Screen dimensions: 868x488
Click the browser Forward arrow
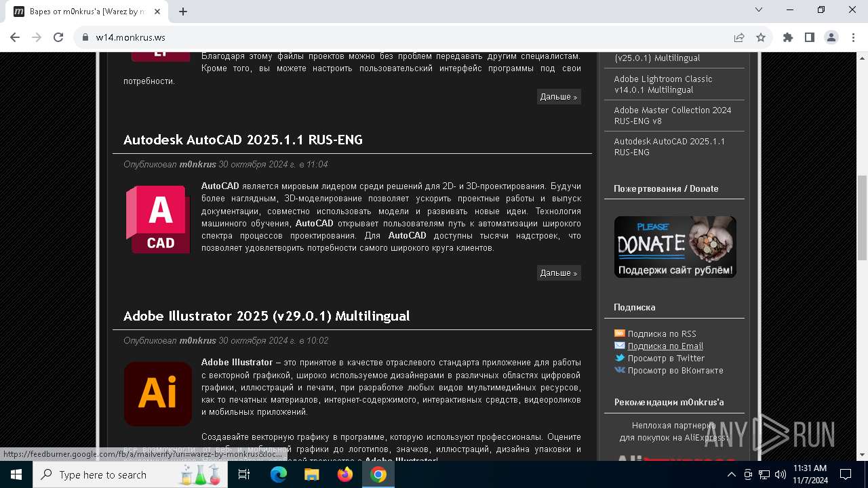click(37, 37)
